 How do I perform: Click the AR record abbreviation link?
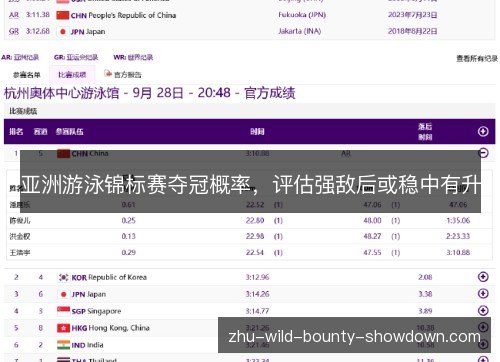[14, 15]
